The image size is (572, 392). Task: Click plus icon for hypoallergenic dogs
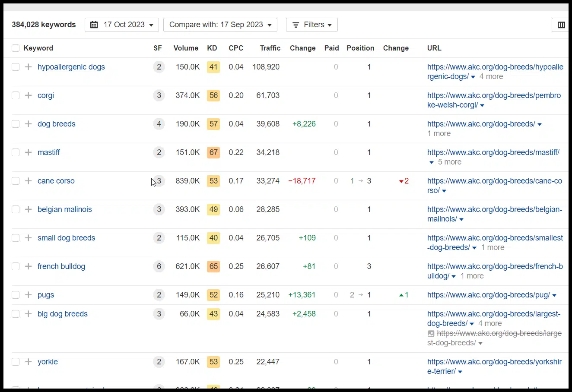(x=29, y=67)
